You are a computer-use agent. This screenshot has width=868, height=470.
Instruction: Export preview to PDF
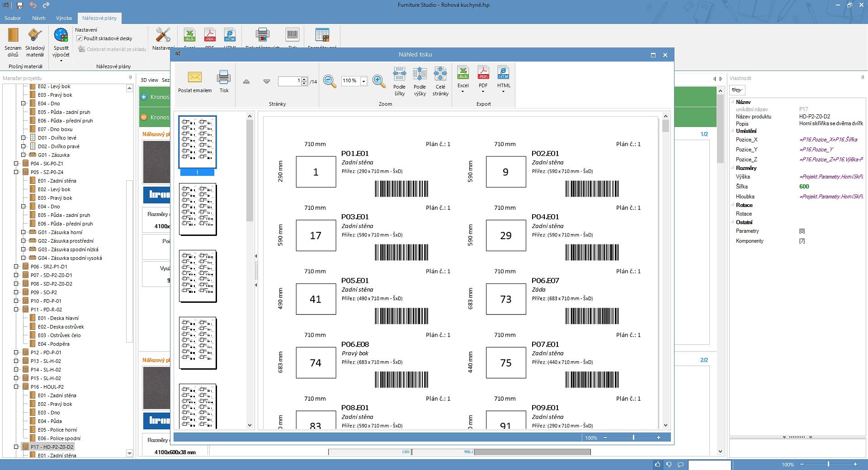[x=483, y=77]
